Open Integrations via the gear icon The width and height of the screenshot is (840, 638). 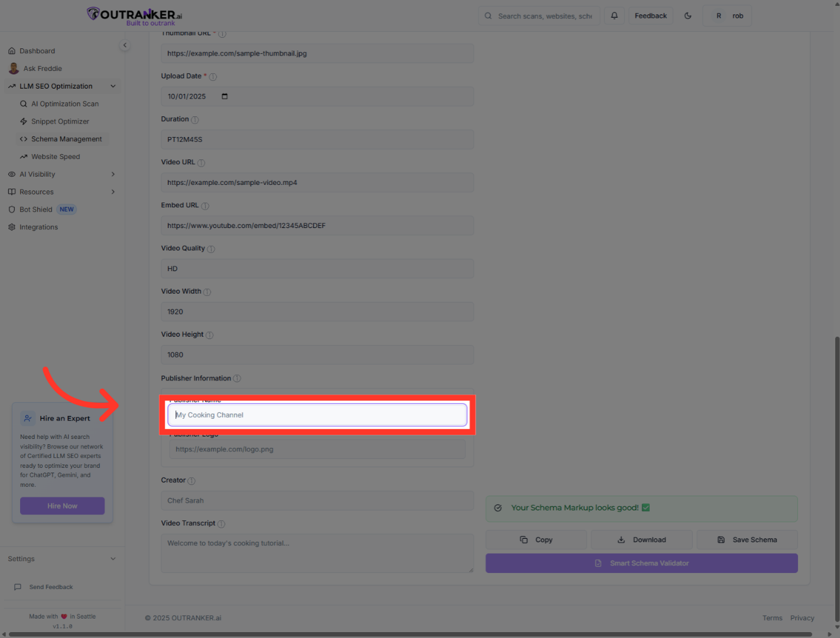[12, 227]
